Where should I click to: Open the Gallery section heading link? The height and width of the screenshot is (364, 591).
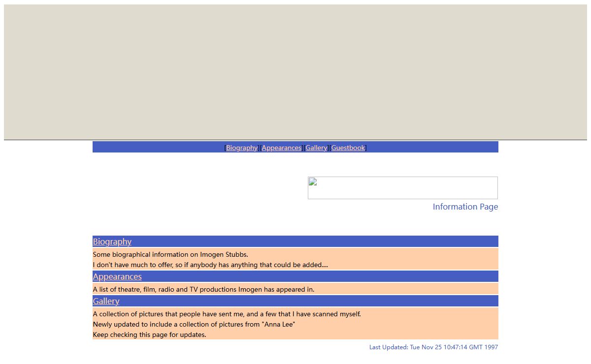(x=106, y=301)
